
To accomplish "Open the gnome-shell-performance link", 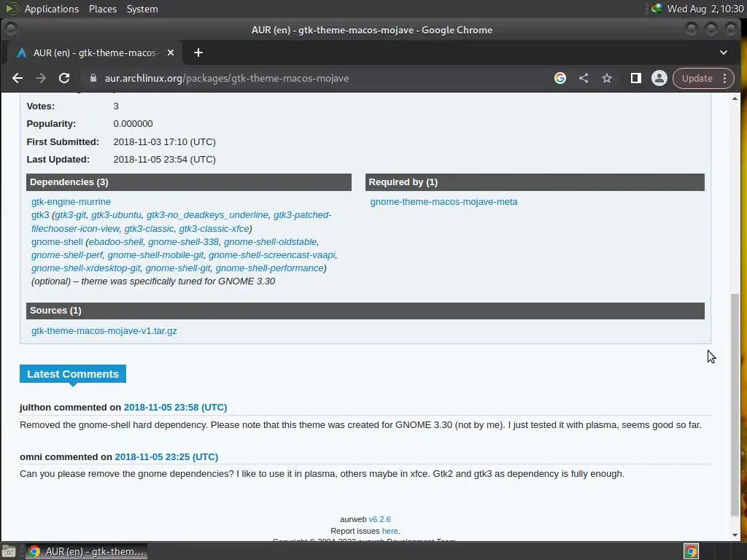I will point(269,268).
